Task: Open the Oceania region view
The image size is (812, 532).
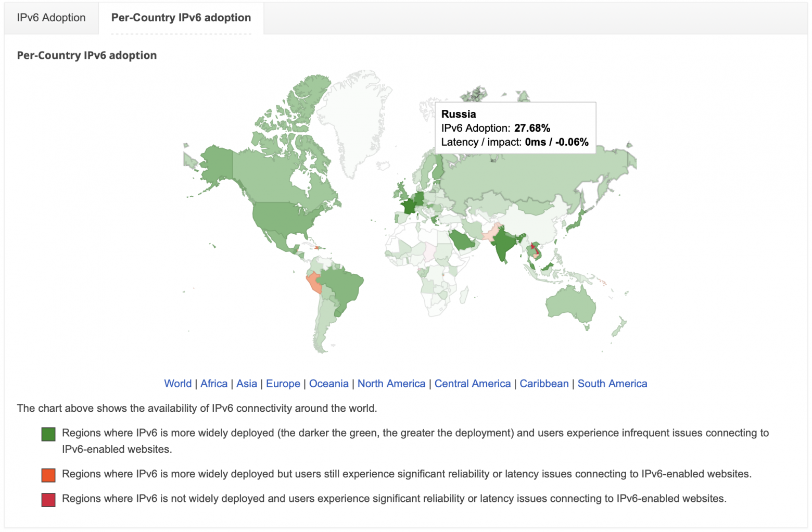Action: pyautogui.click(x=328, y=384)
